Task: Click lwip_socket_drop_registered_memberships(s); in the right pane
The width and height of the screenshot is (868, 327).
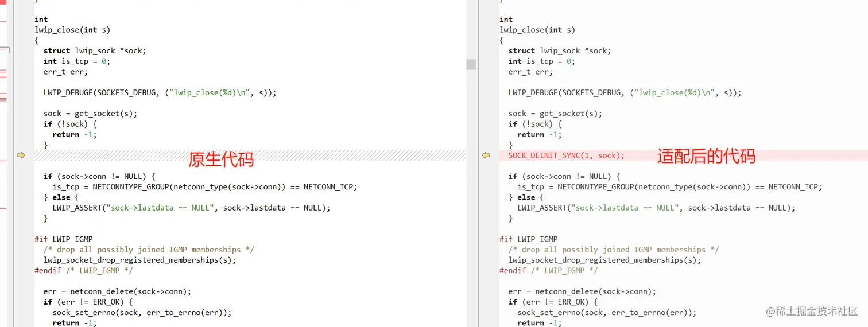Action: 605,260
